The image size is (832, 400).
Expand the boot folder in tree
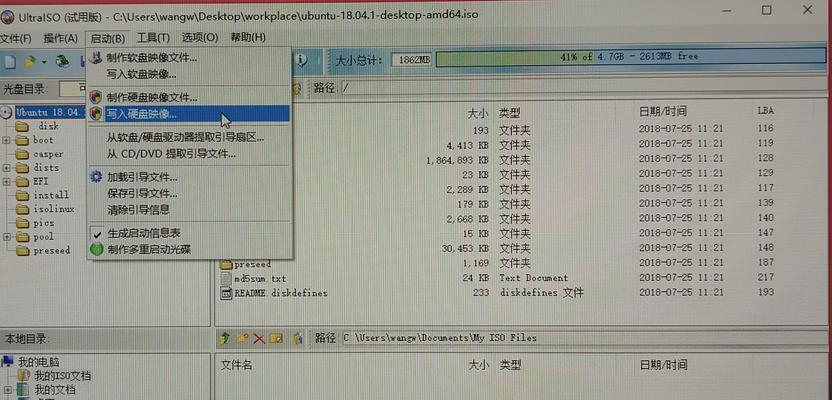click(6, 141)
